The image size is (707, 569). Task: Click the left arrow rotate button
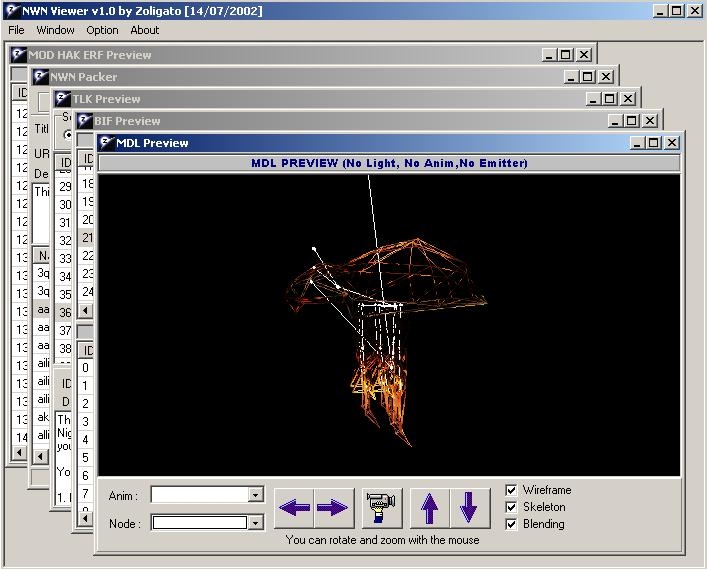(295, 508)
